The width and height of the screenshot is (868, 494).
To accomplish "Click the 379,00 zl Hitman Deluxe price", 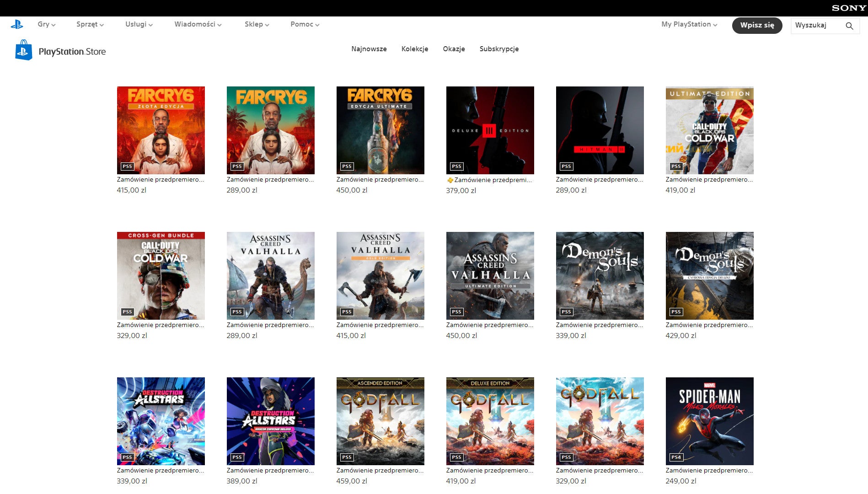I will [461, 191].
